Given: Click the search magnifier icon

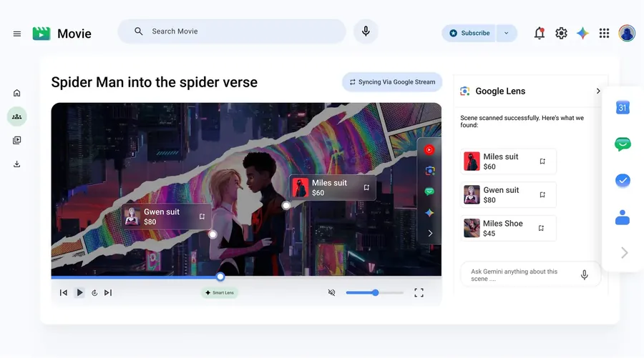Looking at the screenshot, I should (138, 31).
